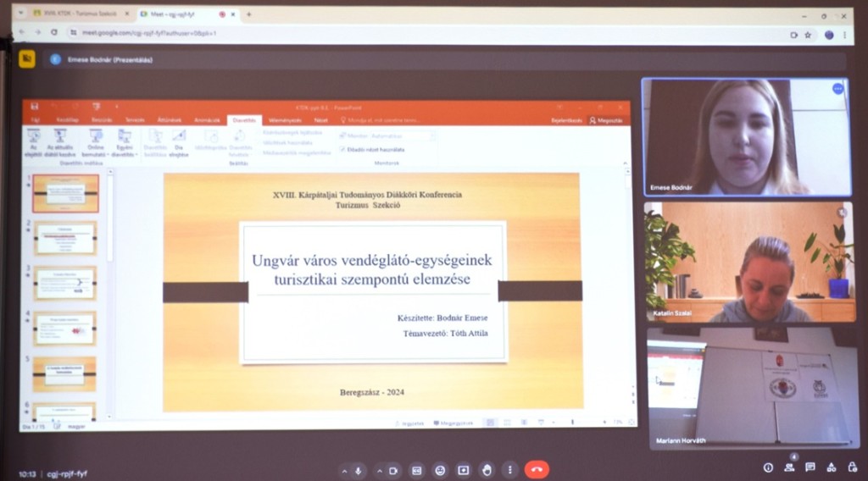The height and width of the screenshot is (481, 868).
Task: Click the present screen icon
Action: click(464, 470)
